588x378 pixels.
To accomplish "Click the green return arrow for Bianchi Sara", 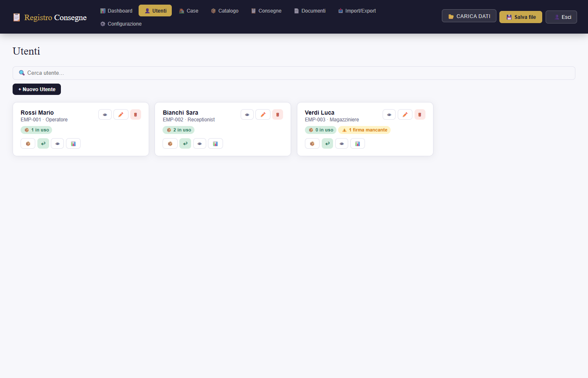I will pyautogui.click(x=185, y=144).
